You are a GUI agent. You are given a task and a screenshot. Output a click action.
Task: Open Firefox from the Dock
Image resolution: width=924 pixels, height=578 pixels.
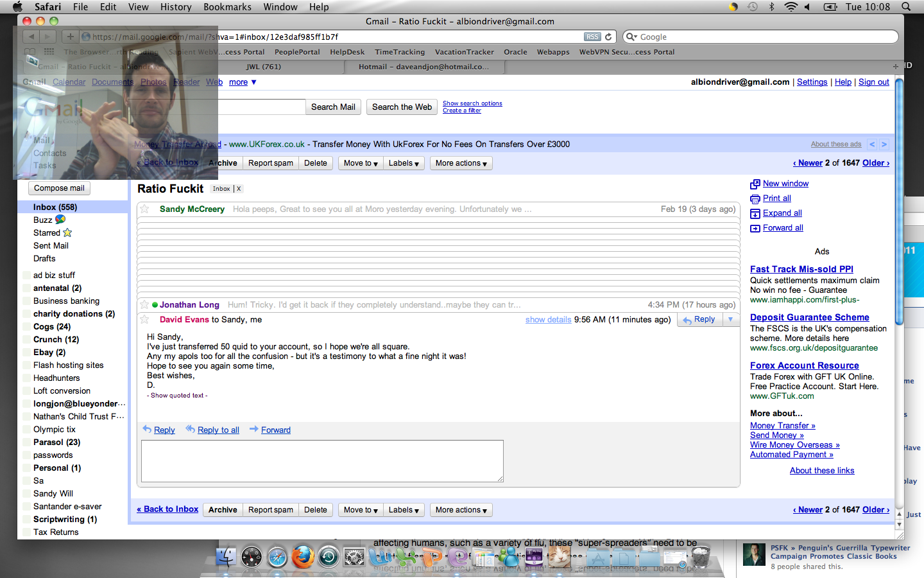pyautogui.click(x=302, y=557)
